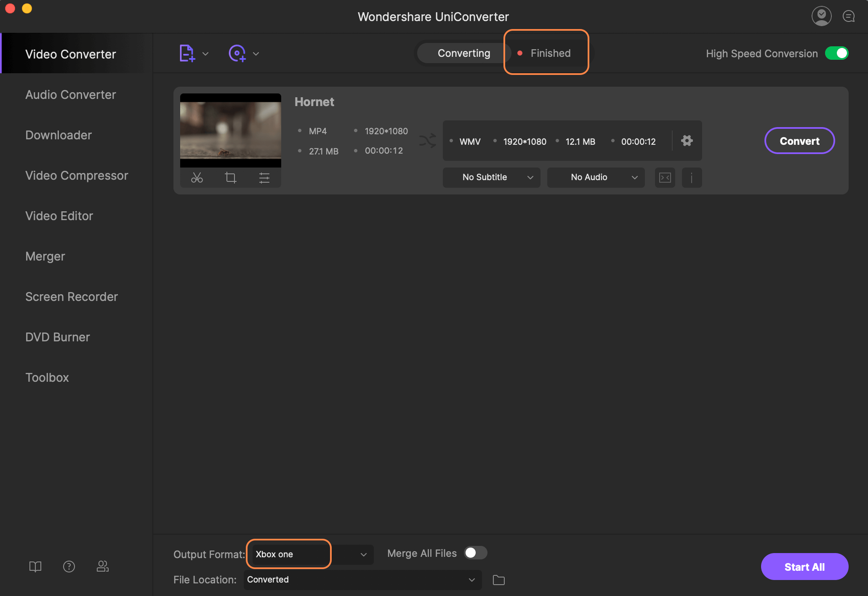Click the format shuffle conversion icon

coord(428,141)
